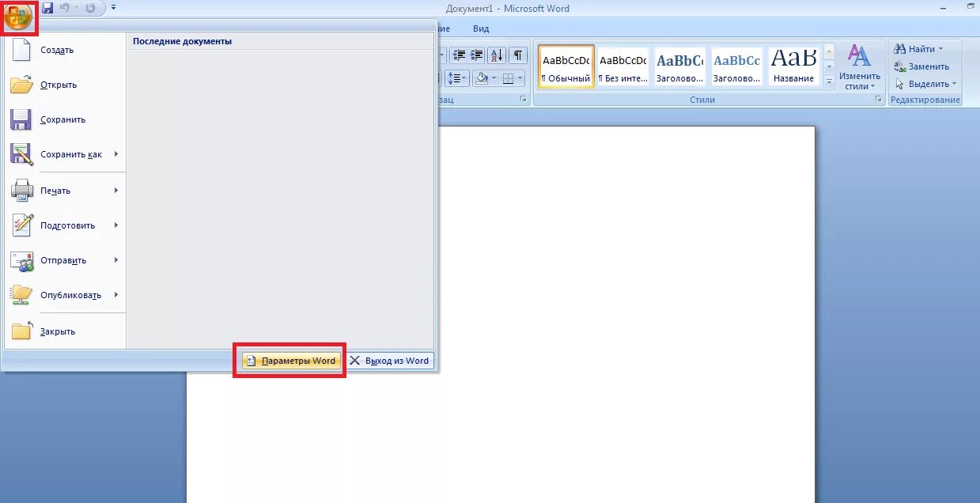Expand the Styles gallery More button
The width and height of the screenshot is (980, 503).
coord(829,81)
